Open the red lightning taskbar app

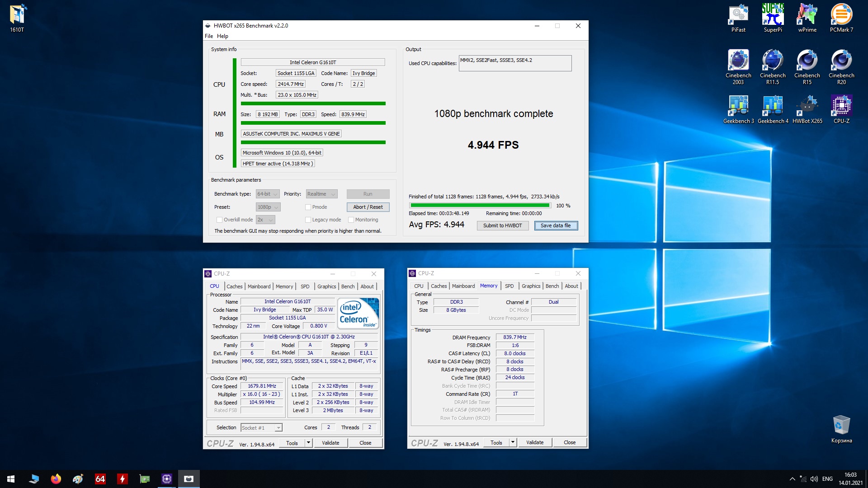click(123, 479)
